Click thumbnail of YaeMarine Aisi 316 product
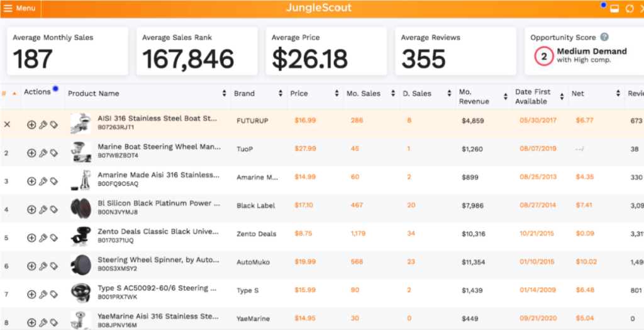This screenshot has height=330, width=644. (x=80, y=321)
